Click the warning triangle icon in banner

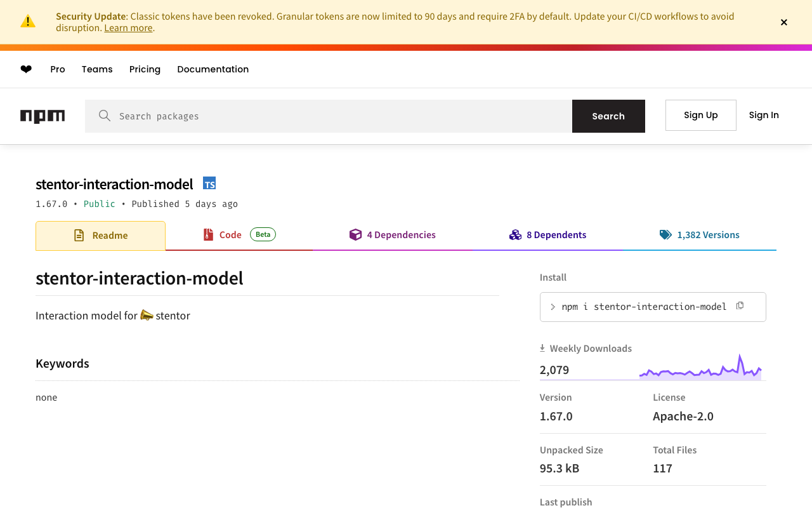point(28,22)
